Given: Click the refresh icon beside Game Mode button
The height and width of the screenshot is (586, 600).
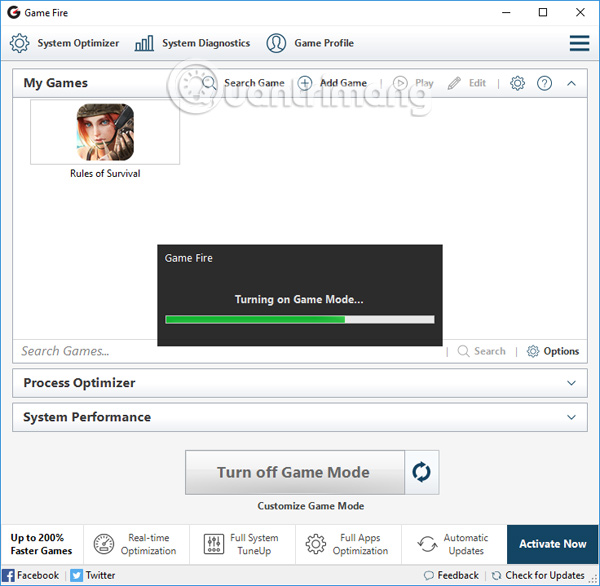Looking at the screenshot, I should pyautogui.click(x=422, y=472).
